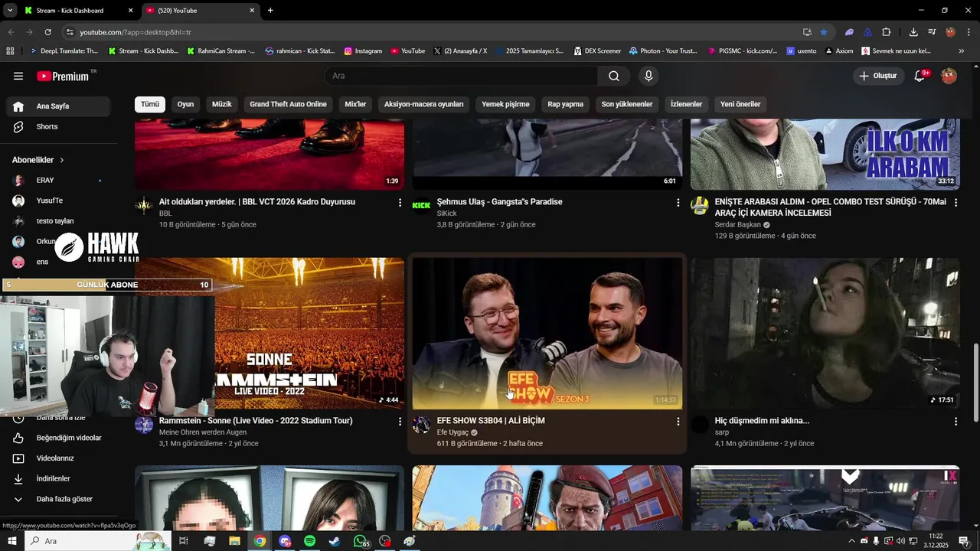Select the Müzik filter chip
Viewport: 980px width, 551px height.
point(221,104)
